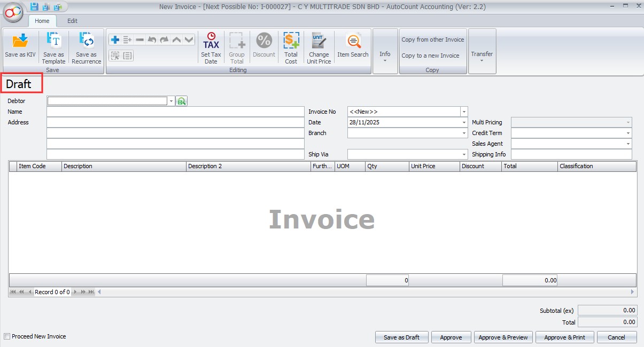
Task: Expand the Sales Agent dropdown
Action: pos(628,144)
